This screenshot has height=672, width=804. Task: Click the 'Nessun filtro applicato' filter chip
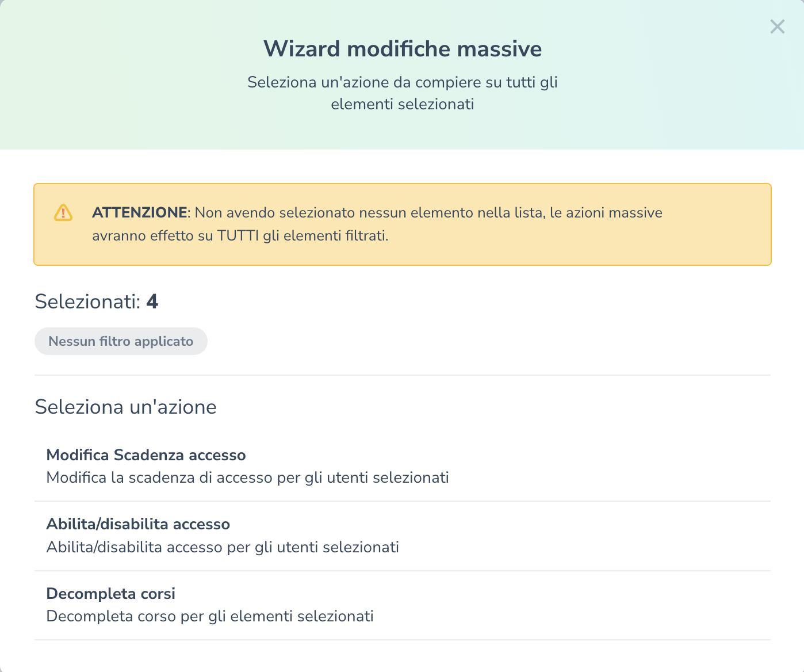[121, 341]
